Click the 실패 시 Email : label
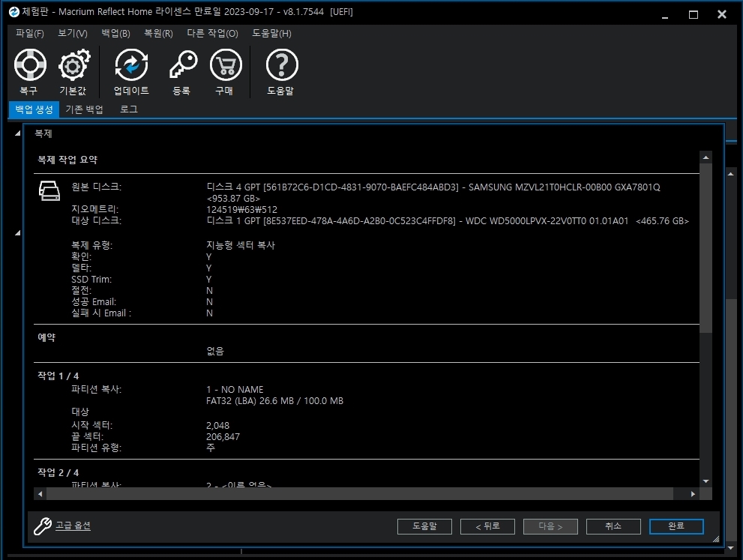743x560 pixels. tap(101, 313)
